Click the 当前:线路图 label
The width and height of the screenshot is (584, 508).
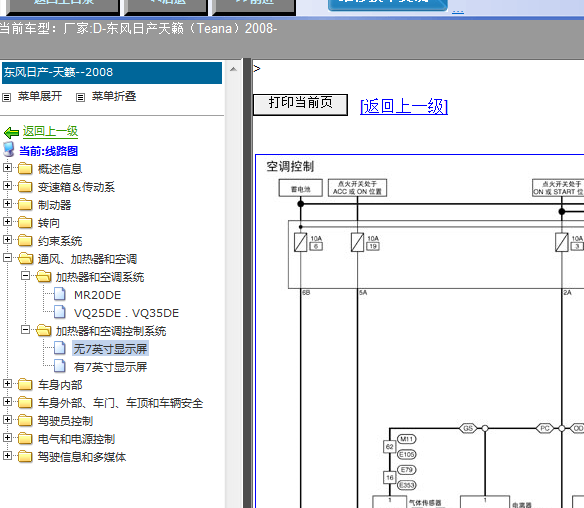point(48,151)
